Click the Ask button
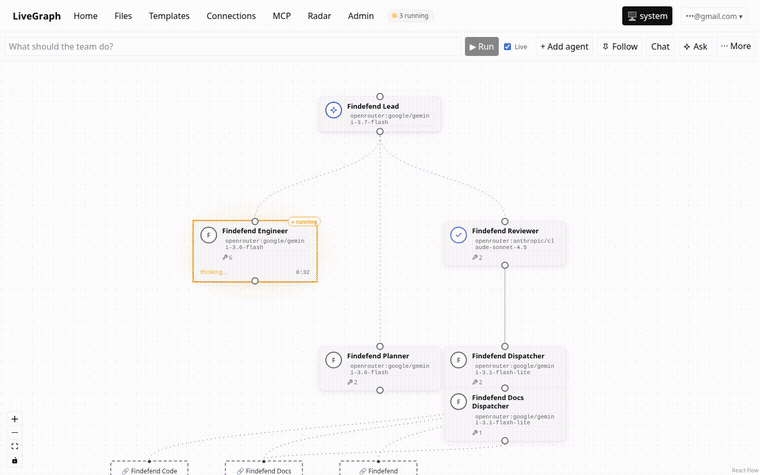Image resolution: width=760 pixels, height=475 pixels. pos(696,47)
